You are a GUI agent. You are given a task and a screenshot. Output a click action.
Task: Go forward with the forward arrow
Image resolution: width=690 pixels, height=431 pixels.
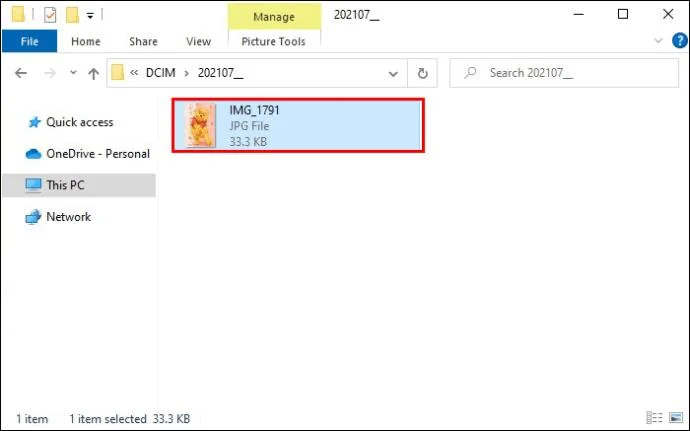pos(50,73)
